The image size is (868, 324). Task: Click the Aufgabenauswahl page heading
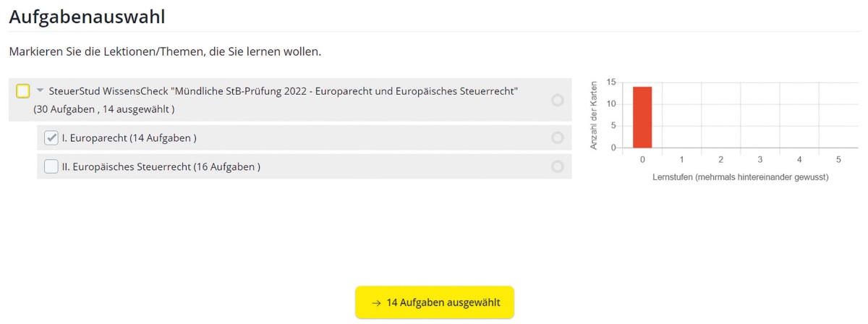(x=87, y=17)
